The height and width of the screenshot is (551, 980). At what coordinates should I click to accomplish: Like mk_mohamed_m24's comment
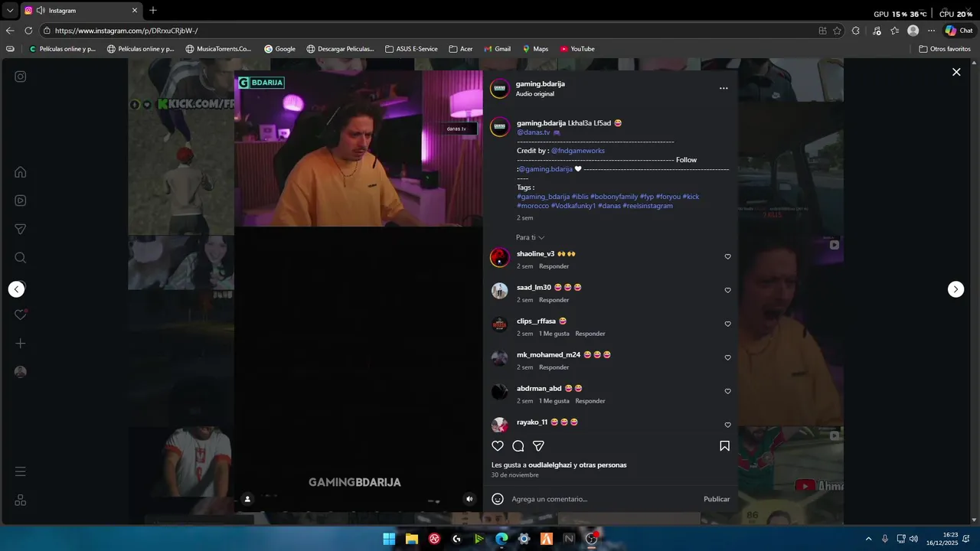point(727,358)
